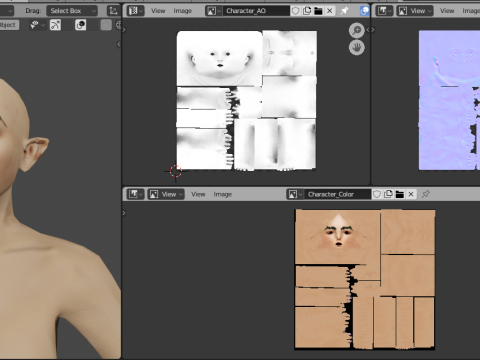Expand sidebar arrow at Character_AO editor right edge
This screenshot has height=360, width=480.
[x=368, y=30]
